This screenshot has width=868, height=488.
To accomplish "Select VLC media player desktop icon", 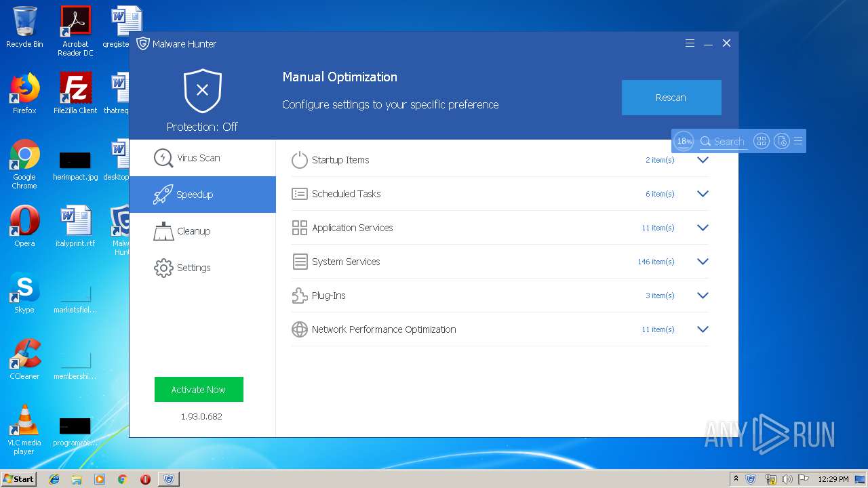I will click(24, 430).
